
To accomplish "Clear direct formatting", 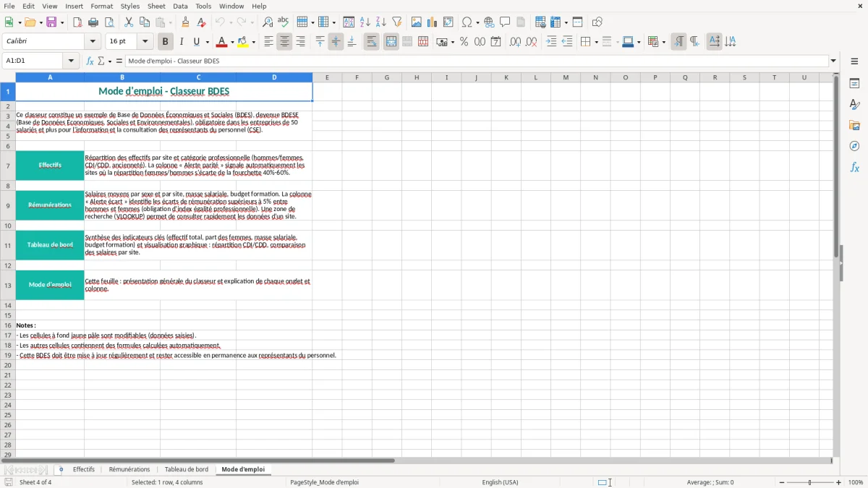I will (202, 22).
